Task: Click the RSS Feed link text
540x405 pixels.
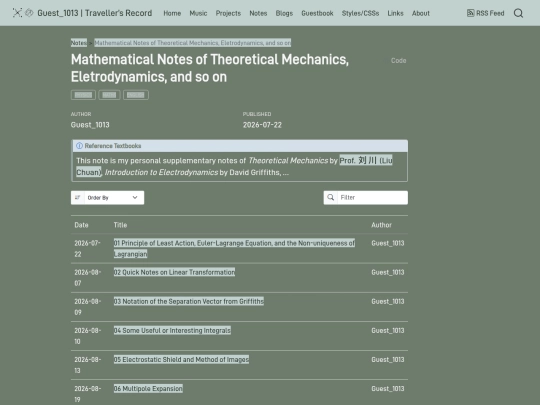Action: pyautogui.click(x=490, y=13)
